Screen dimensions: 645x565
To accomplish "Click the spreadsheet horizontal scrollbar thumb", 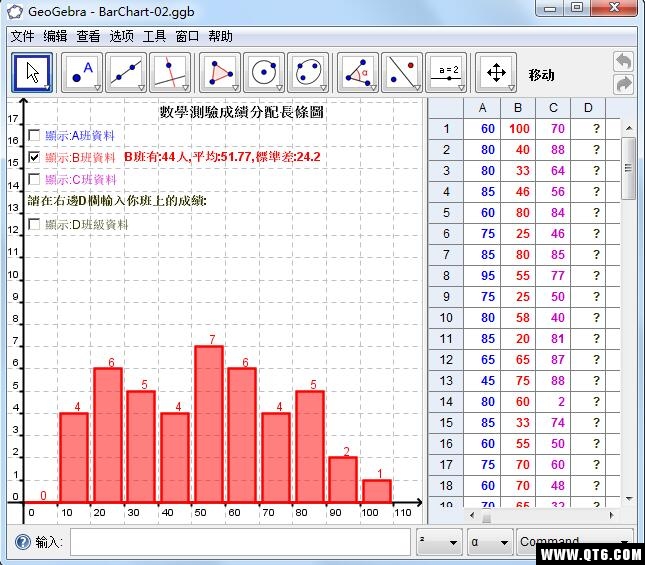I will click(x=486, y=516).
